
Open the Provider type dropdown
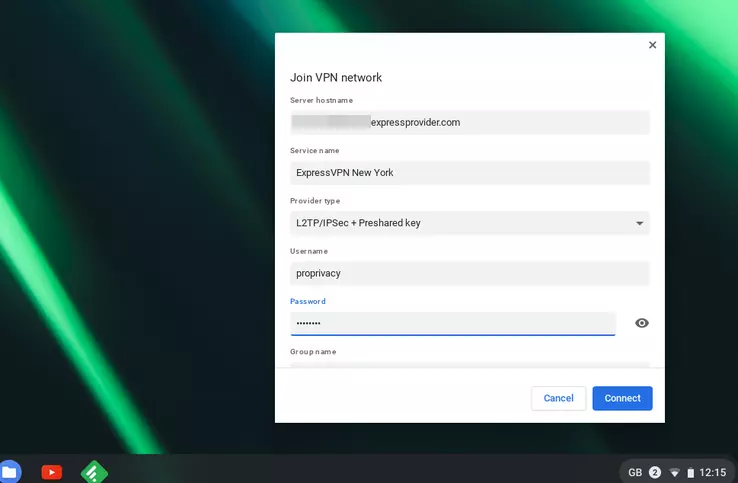point(470,223)
